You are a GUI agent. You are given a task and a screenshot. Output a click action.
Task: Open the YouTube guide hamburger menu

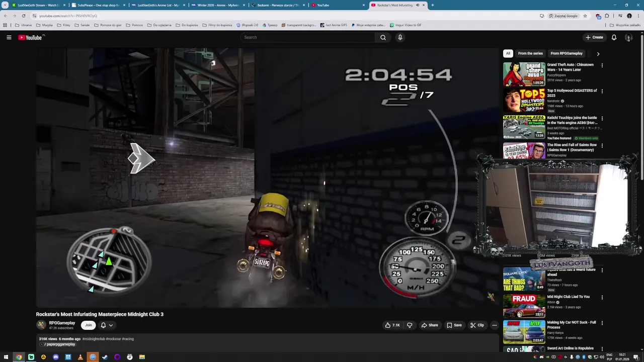(9, 37)
